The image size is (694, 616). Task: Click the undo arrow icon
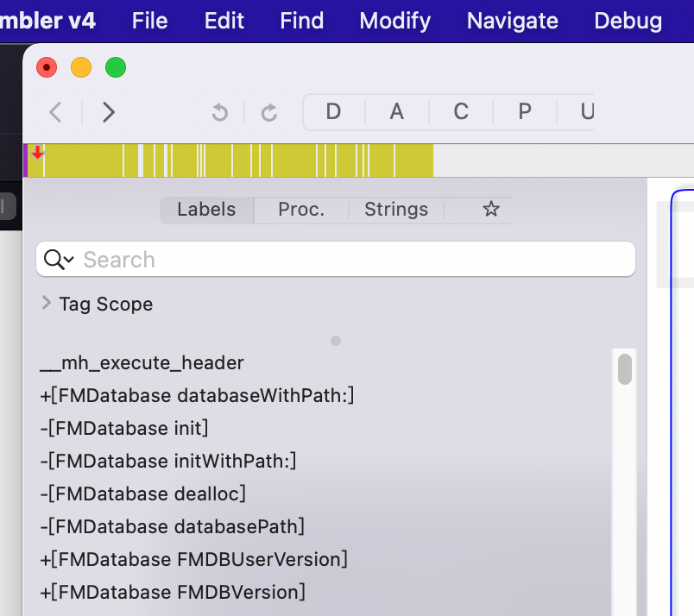click(x=219, y=112)
